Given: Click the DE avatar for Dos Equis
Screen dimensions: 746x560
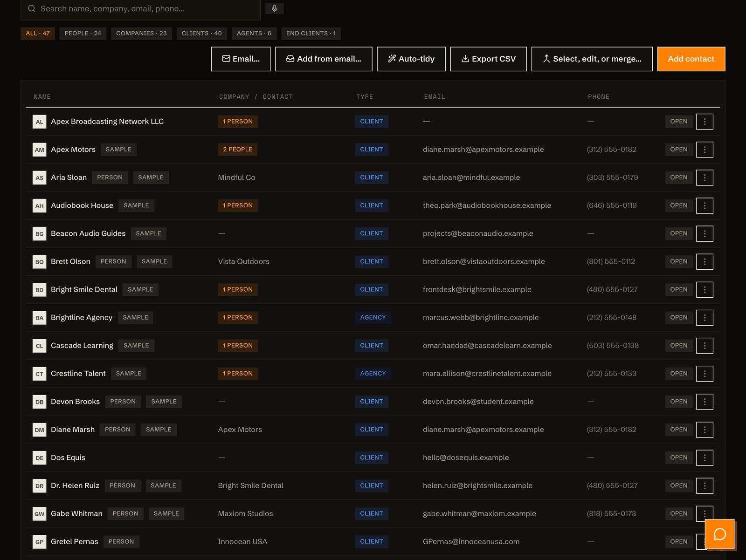Looking at the screenshot, I should [x=40, y=458].
